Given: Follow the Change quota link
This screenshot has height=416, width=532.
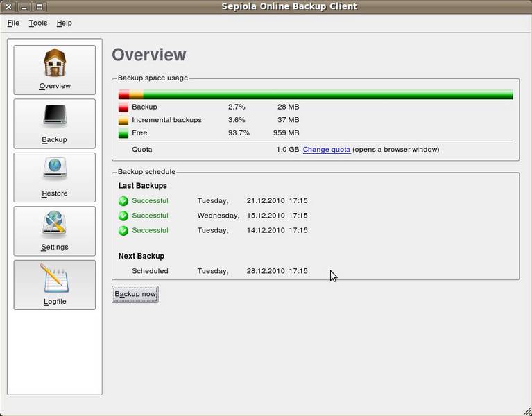Looking at the screenshot, I should pyautogui.click(x=327, y=150).
